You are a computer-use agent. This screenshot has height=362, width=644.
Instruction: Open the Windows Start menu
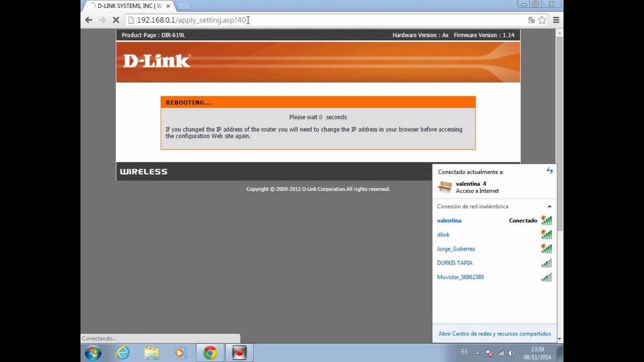(x=93, y=353)
